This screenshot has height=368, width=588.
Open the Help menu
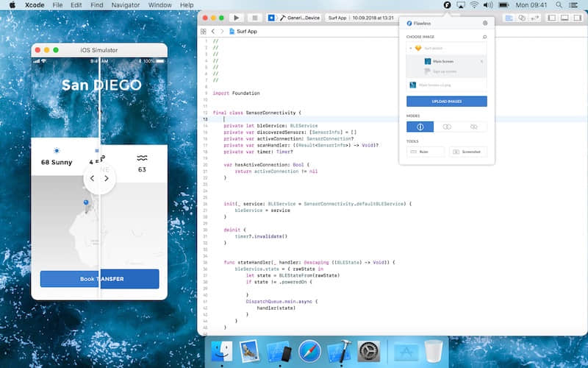click(x=187, y=5)
